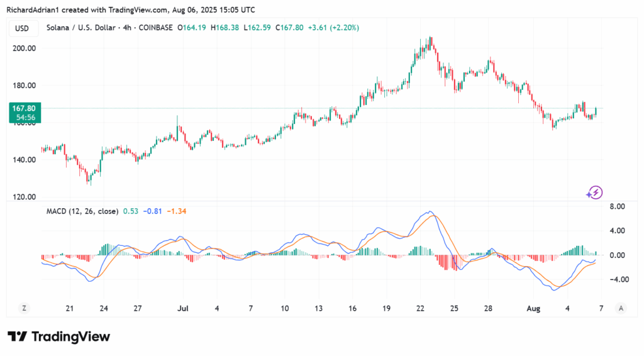Click the Solana / U.S. Dollar symbol title

click(x=81, y=28)
